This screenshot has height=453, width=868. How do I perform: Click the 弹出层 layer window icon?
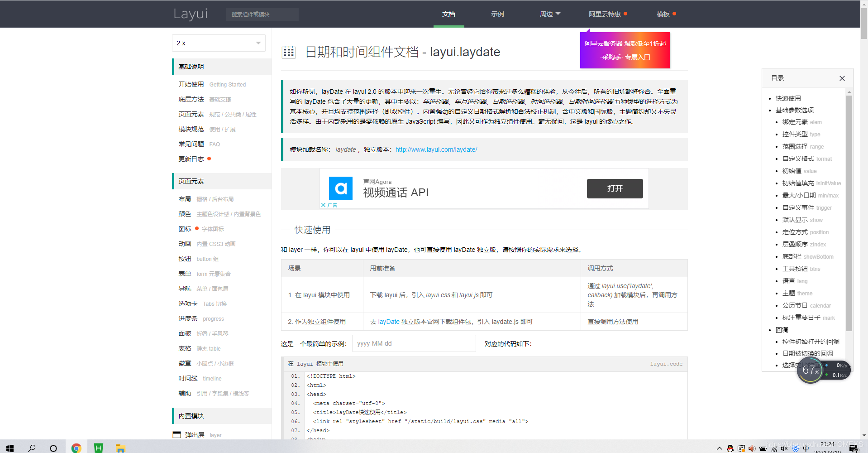(177, 435)
